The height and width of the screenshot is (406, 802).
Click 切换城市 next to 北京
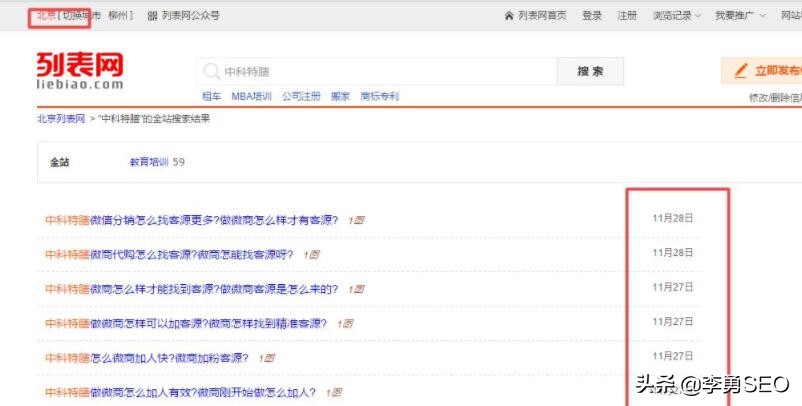[81, 16]
